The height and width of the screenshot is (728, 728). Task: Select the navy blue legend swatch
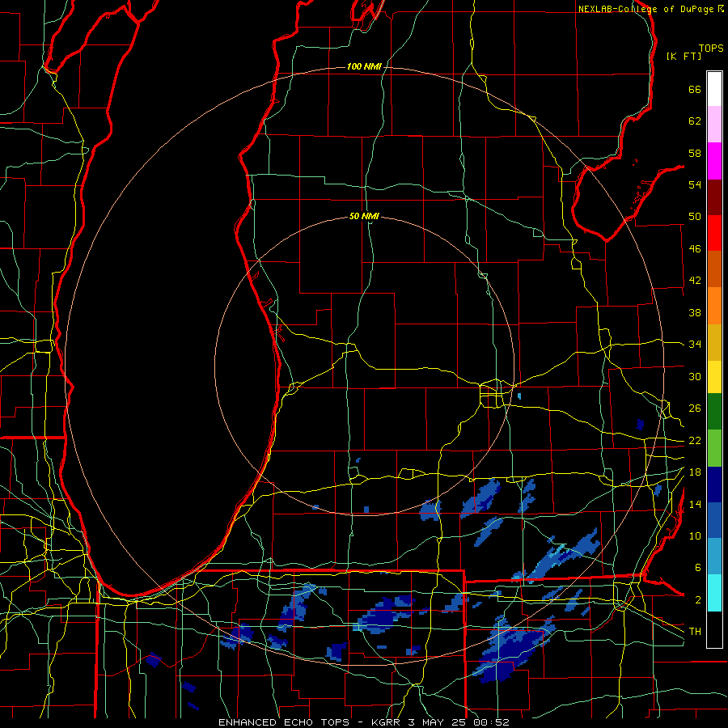[714, 485]
